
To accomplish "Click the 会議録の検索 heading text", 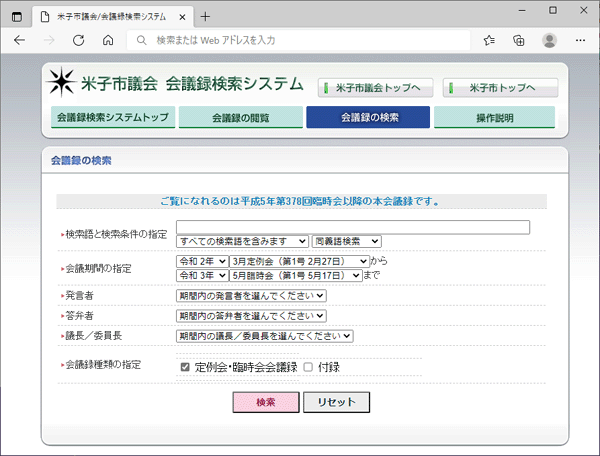I will [81, 160].
